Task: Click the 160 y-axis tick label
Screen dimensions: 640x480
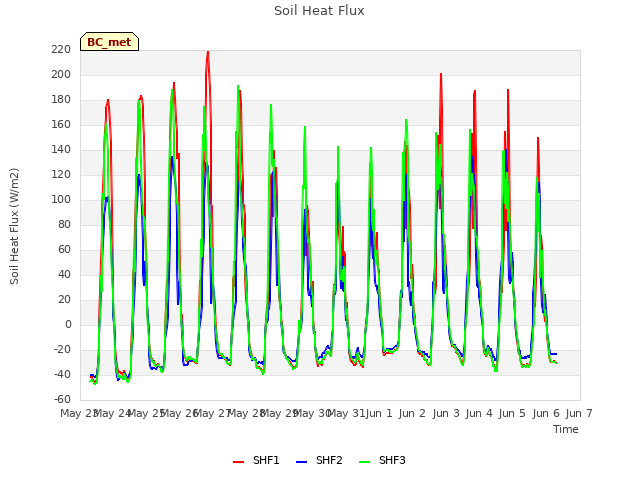Action: (x=61, y=124)
